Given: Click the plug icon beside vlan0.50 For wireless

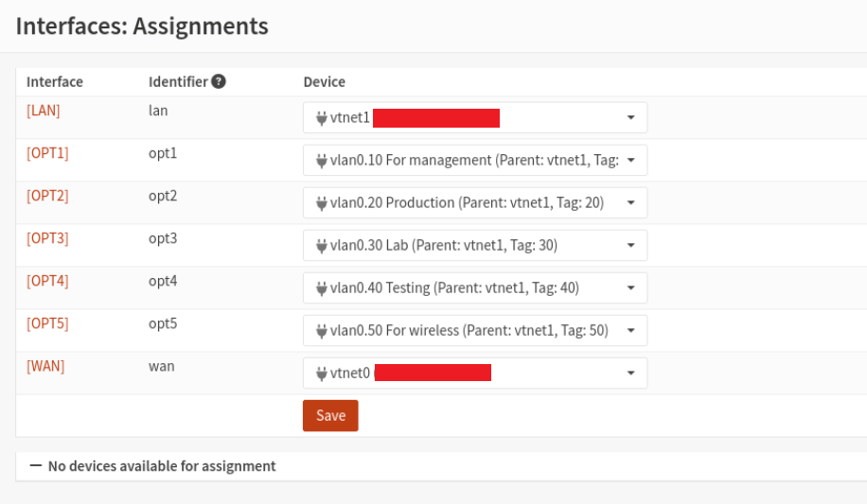Looking at the screenshot, I should [x=321, y=331].
